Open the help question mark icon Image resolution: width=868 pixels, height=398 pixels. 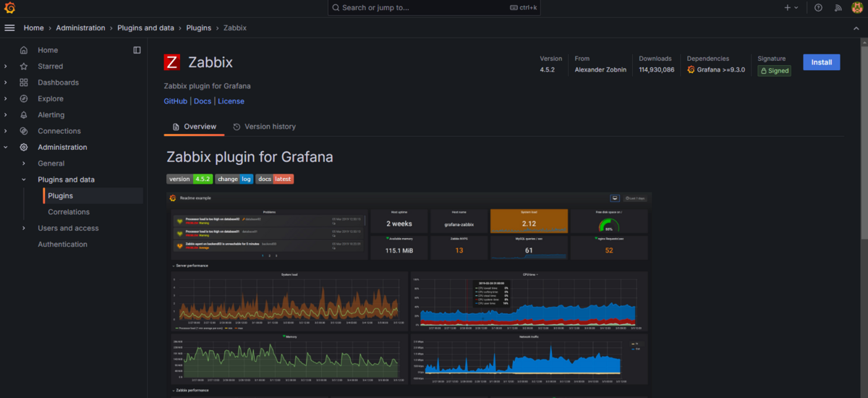pos(818,7)
